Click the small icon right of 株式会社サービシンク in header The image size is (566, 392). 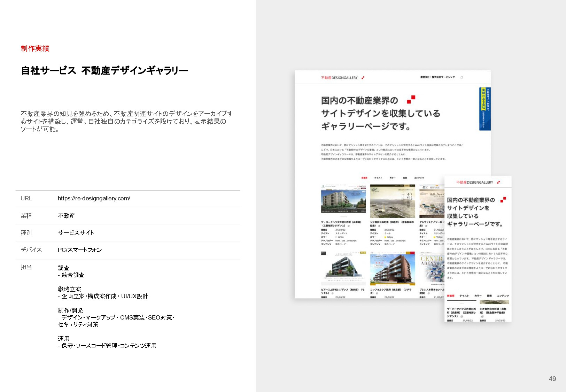point(462,78)
